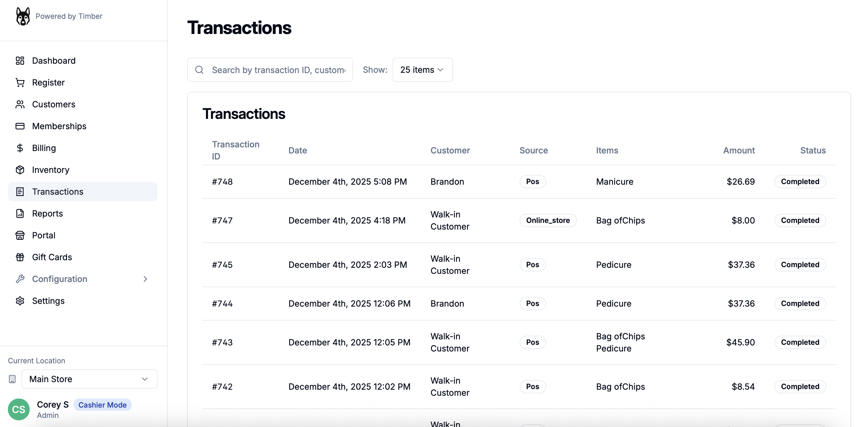Select the Online_store source pill on #747
868x427 pixels.
click(548, 220)
